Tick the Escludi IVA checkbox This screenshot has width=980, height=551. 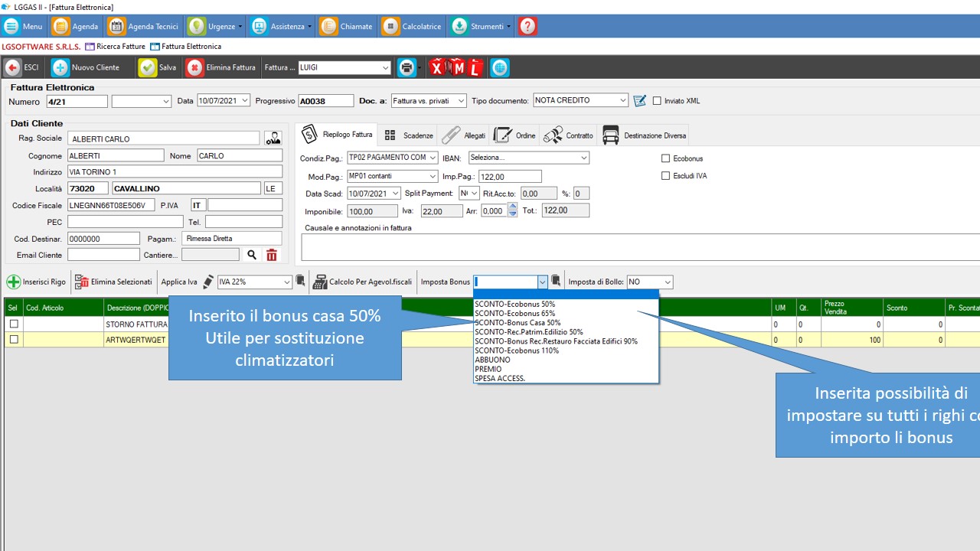[665, 176]
